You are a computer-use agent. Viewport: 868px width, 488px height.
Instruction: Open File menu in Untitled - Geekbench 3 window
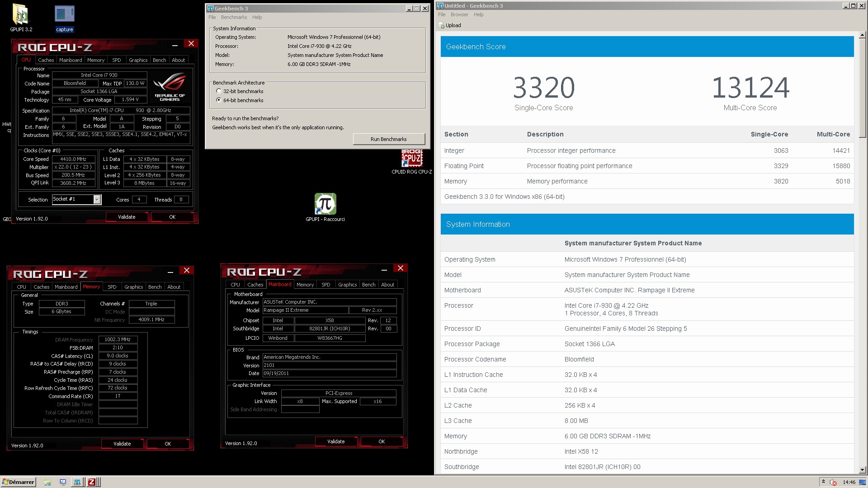tap(442, 14)
